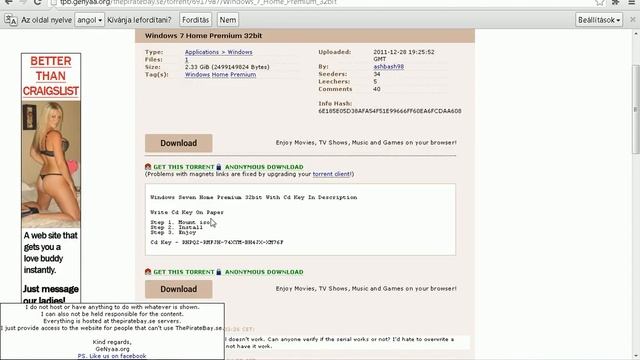Image resolution: width=640 pixels, height=360 pixels.
Task: Click the Better Than Craigslist ad image
Action: 51,178
